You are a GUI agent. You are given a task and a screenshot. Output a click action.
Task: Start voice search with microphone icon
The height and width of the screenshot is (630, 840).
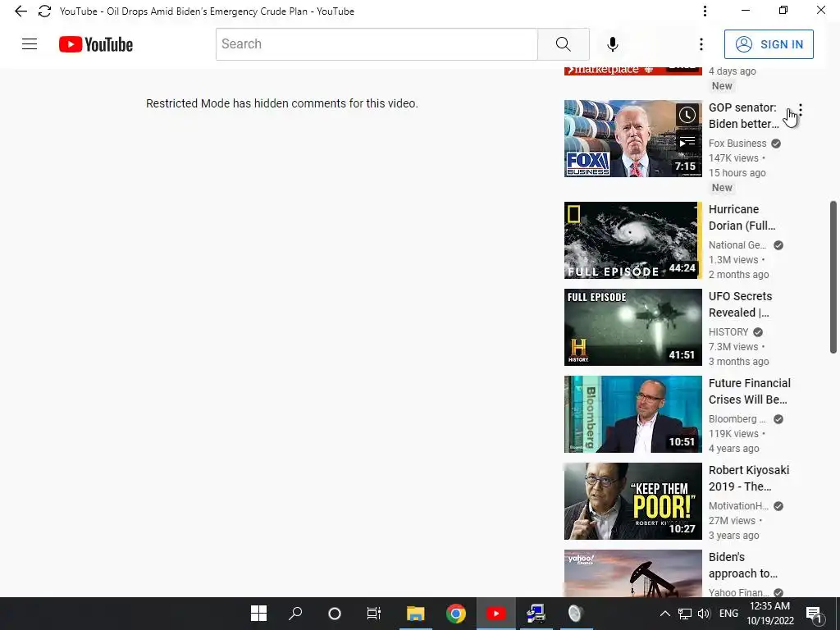(x=612, y=44)
